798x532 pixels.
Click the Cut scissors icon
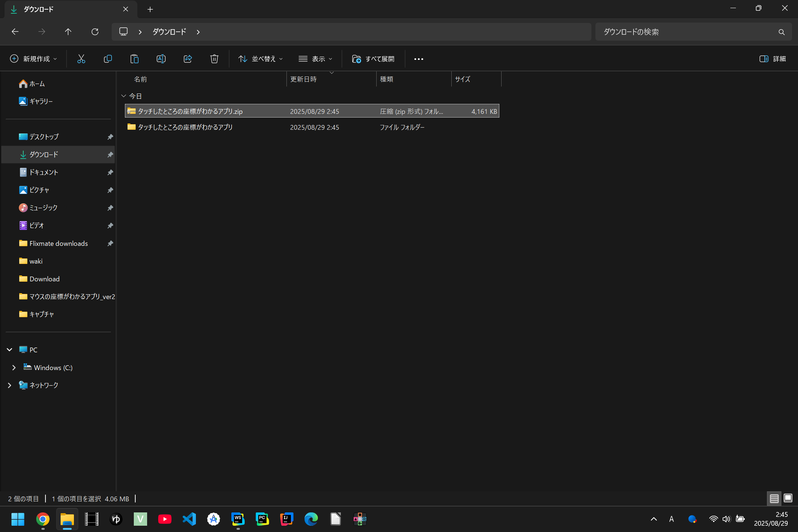click(81, 59)
